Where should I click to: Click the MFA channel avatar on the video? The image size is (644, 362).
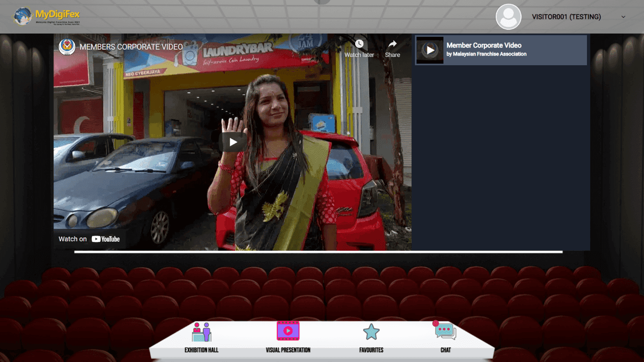[x=67, y=46]
